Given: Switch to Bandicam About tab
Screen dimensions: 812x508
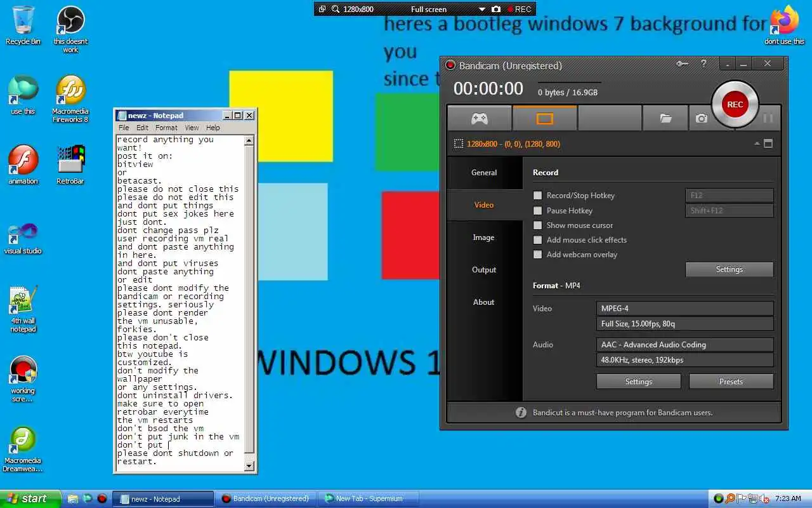Looking at the screenshot, I should [484, 302].
